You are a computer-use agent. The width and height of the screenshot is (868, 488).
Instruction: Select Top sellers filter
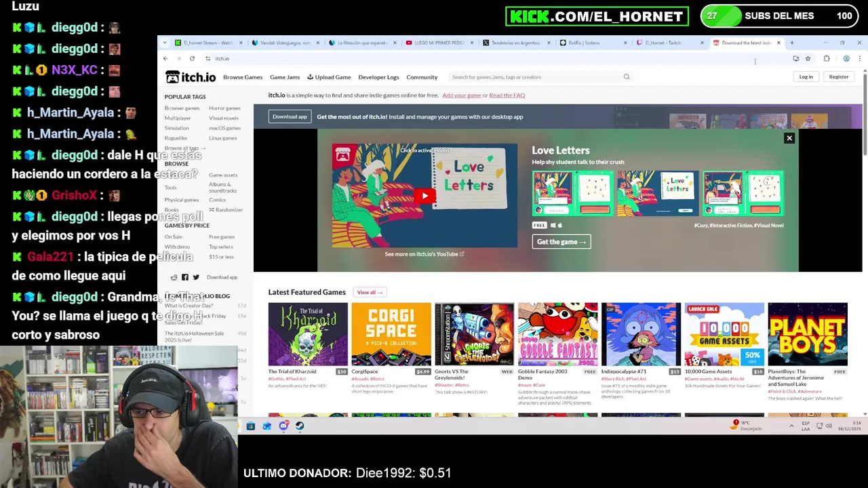(221, 247)
